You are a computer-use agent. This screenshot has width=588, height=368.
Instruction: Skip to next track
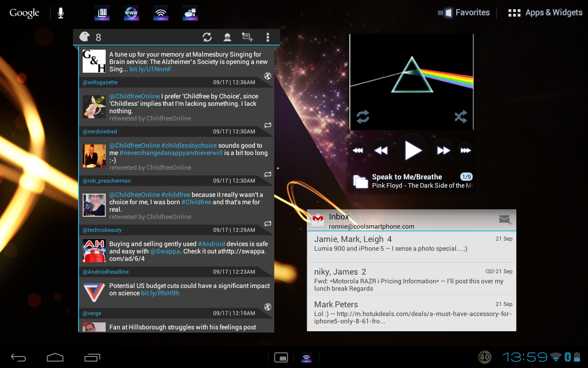click(x=465, y=150)
